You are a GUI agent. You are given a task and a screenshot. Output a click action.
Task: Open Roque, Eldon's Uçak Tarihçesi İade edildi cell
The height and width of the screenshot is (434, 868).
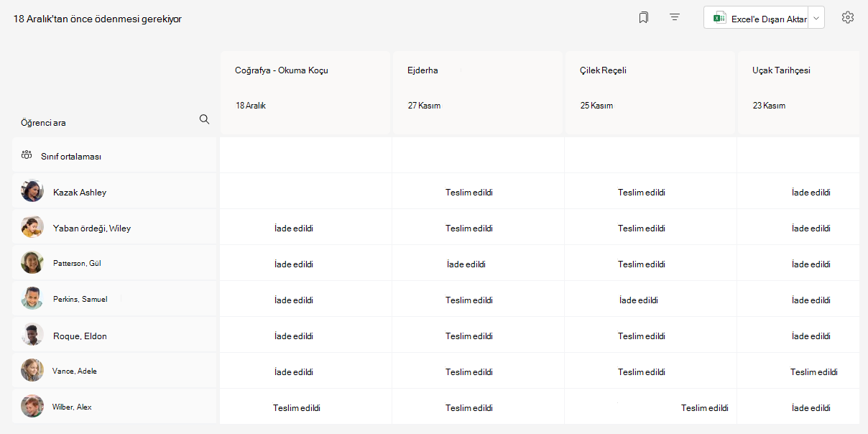[798, 335]
